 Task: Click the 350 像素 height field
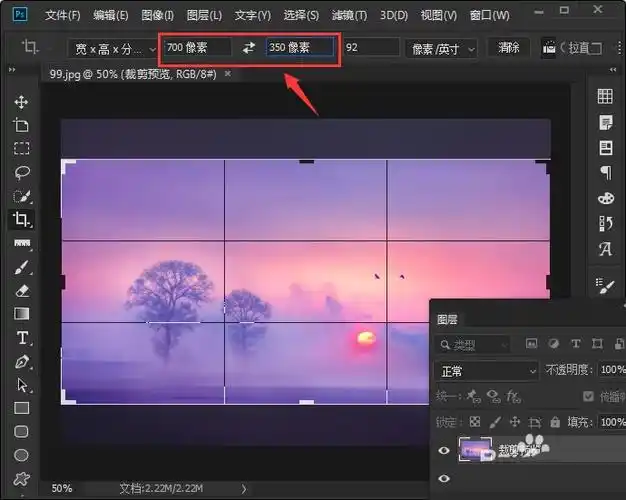click(300, 48)
